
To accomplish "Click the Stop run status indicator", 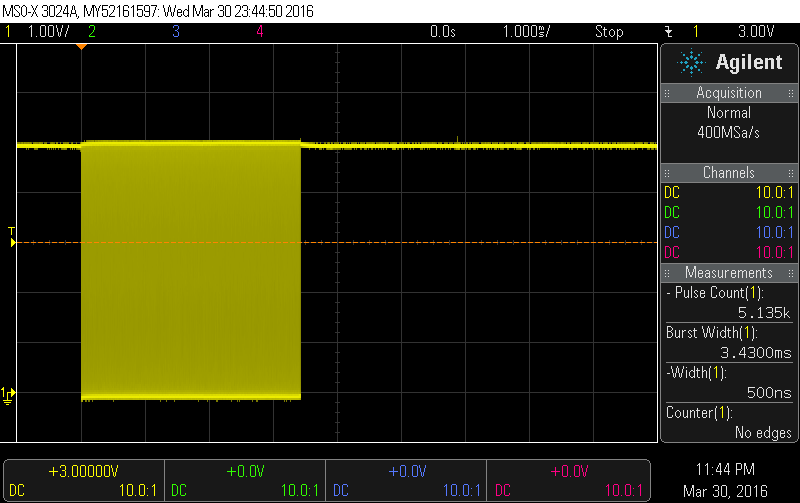I will [609, 32].
